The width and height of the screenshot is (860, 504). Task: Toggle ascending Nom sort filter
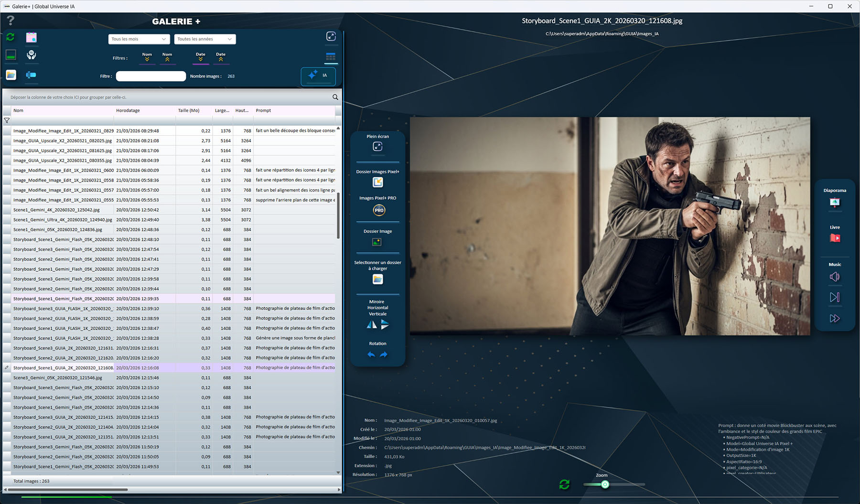(x=167, y=57)
